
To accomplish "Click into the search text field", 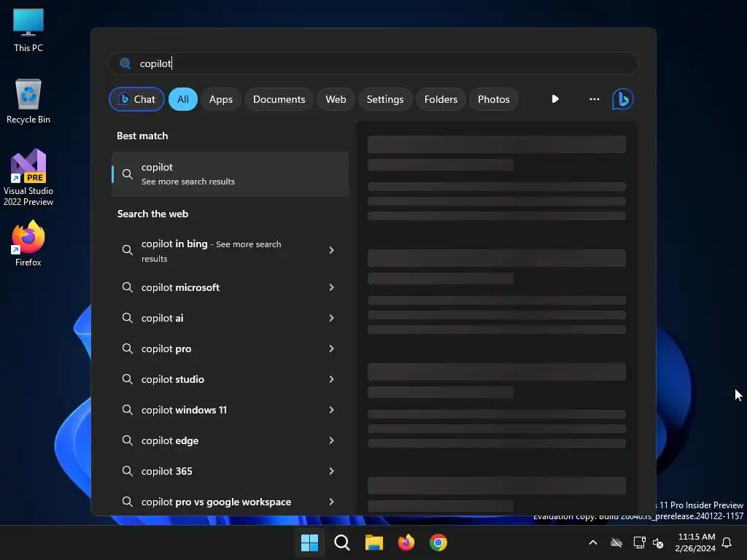I will pyautogui.click(x=373, y=63).
